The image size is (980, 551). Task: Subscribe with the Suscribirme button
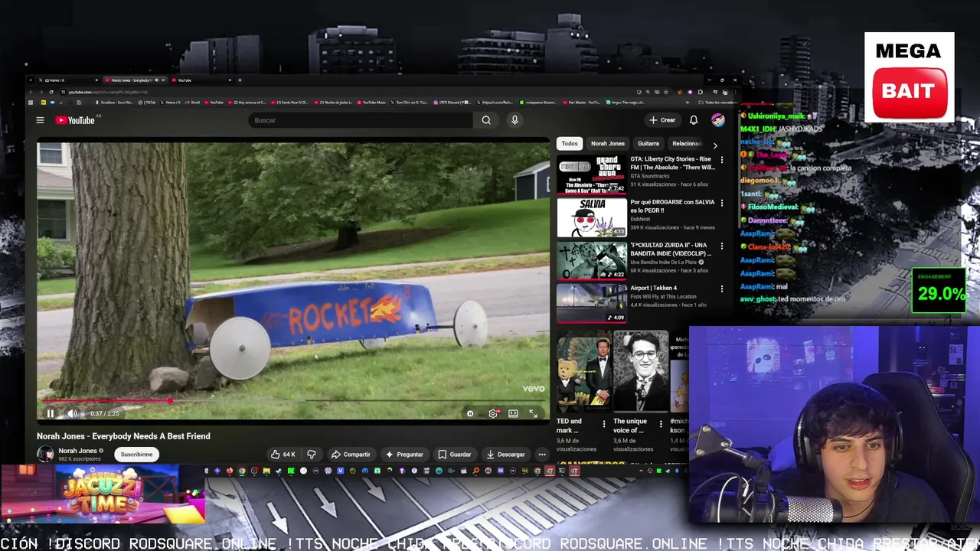click(x=136, y=454)
